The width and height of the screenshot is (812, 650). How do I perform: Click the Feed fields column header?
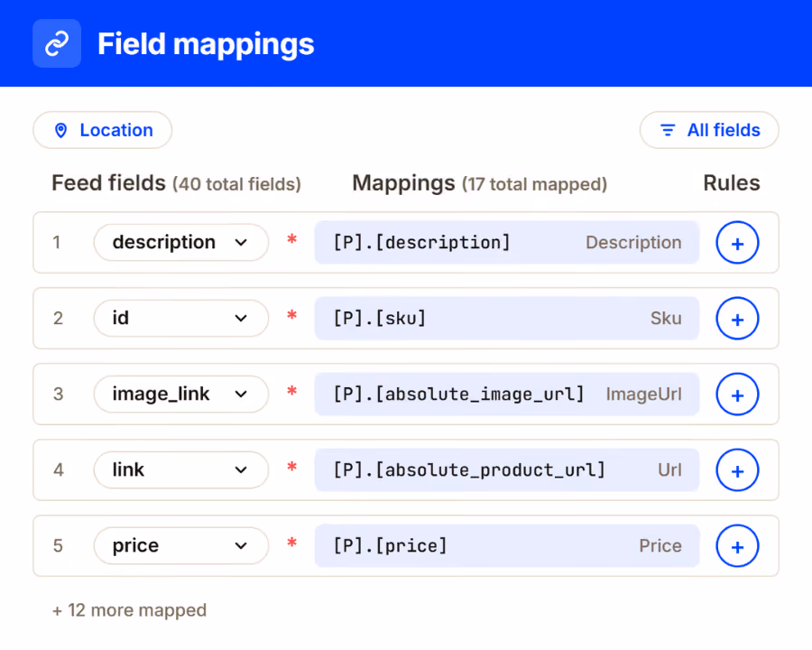click(x=109, y=183)
